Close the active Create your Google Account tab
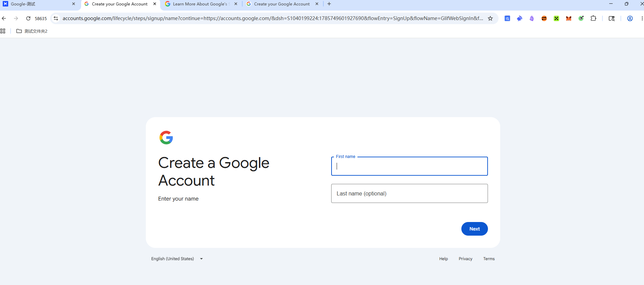 coord(155,4)
